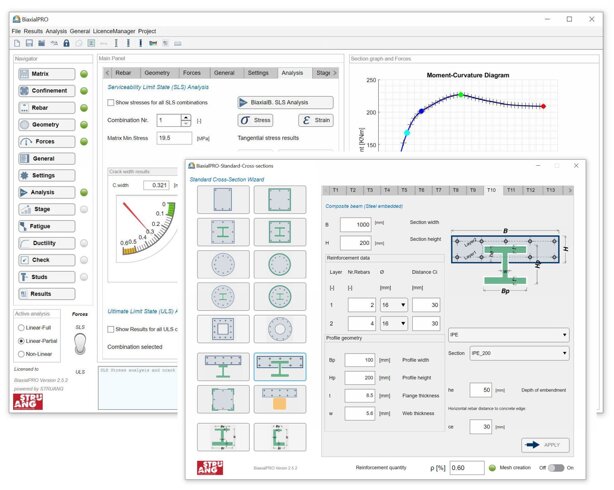614x490 pixels.
Task: Open Fatigue in the Navigator
Action: (47, 226)
